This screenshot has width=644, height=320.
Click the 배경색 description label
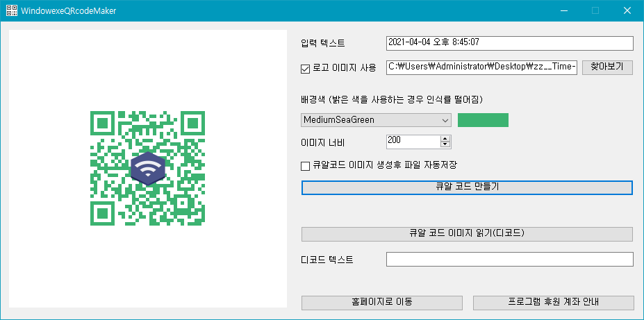coord(392,100)
